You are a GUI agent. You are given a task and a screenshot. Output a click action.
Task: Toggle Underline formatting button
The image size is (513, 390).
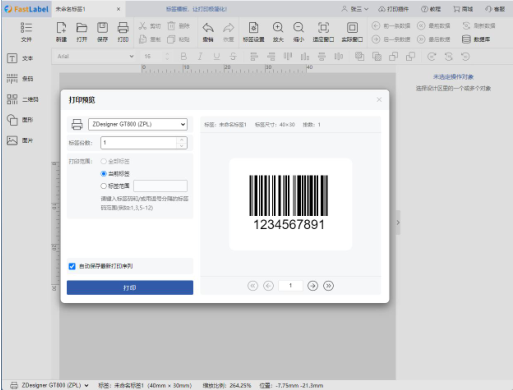coord(217,56)
